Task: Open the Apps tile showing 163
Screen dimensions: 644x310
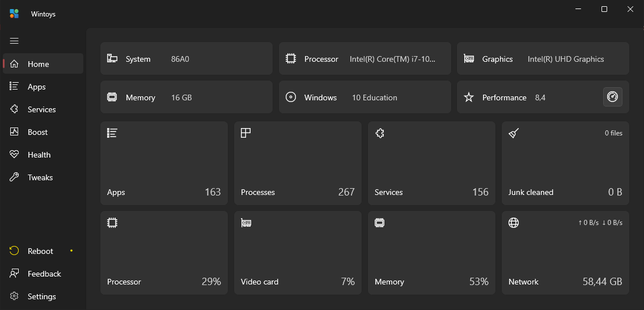Action: tap(164, 163)
